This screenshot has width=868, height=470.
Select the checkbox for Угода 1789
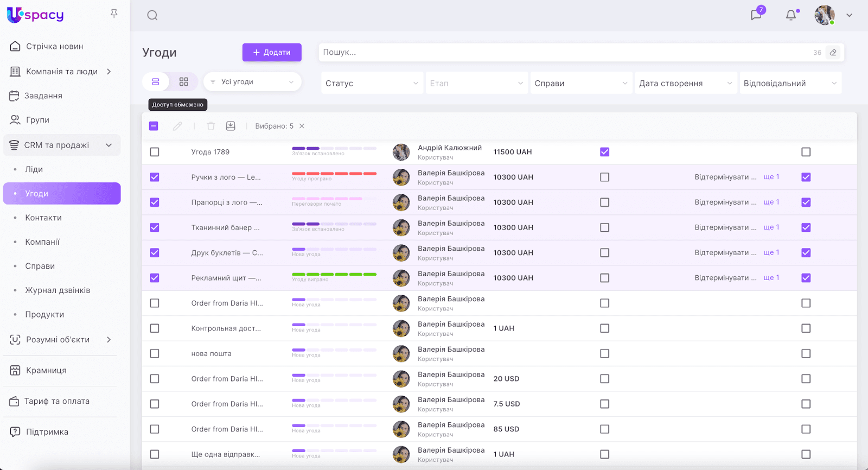[155, 152]
